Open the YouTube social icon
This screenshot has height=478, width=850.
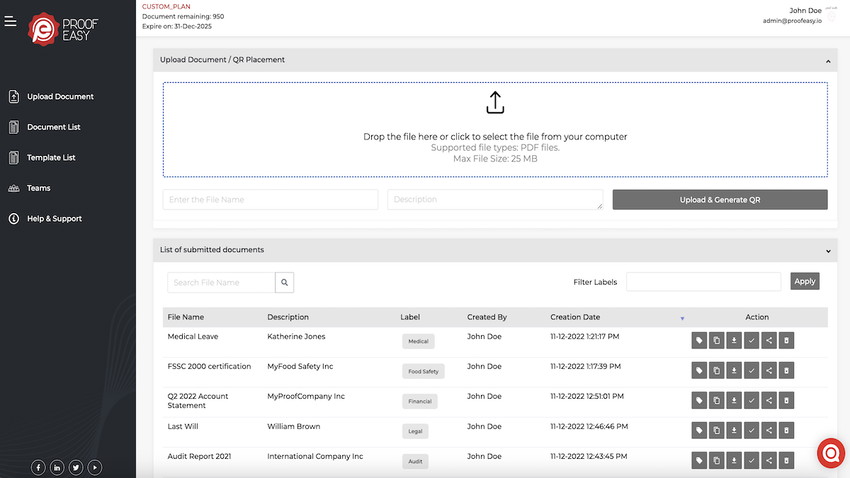pyautogui.click(x=94, y=467)
